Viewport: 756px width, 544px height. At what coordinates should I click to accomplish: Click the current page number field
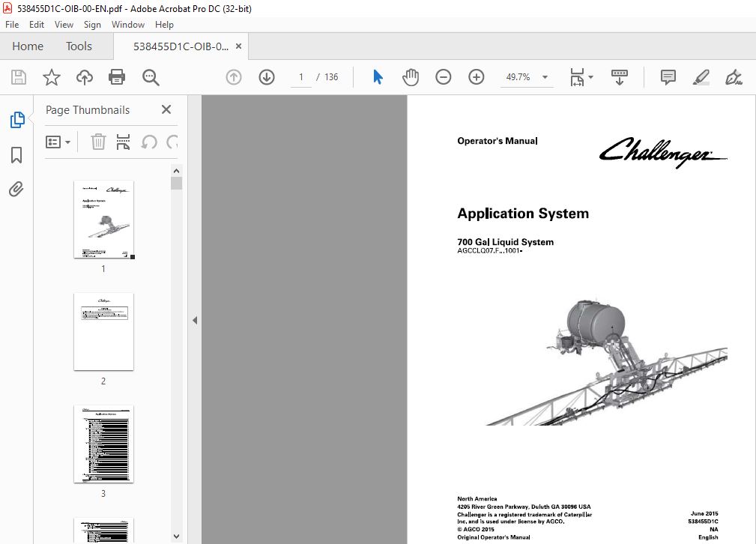click(301, 77)
